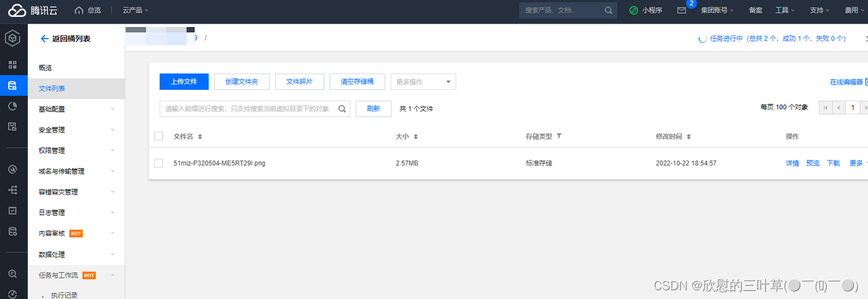Click the 刷新 button
The height and width of the screenshot is (299, 868).
click(373, 109)
